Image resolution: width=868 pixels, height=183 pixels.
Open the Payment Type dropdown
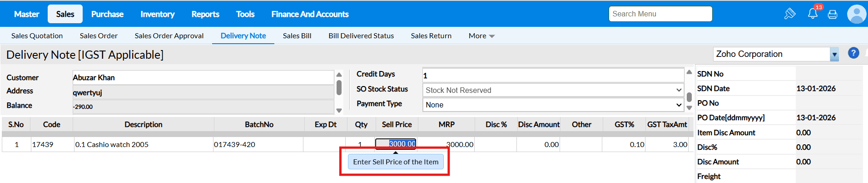[553, 105]
